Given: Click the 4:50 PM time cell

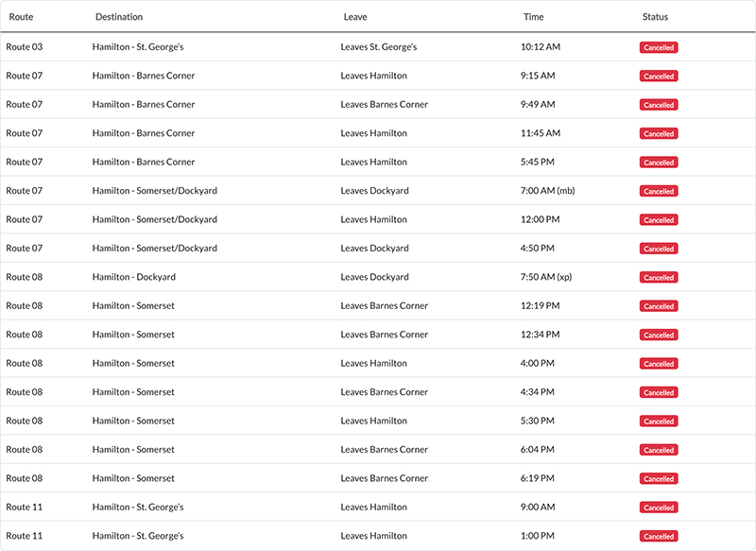Looking at the screenshot, I should coord(538,249).
